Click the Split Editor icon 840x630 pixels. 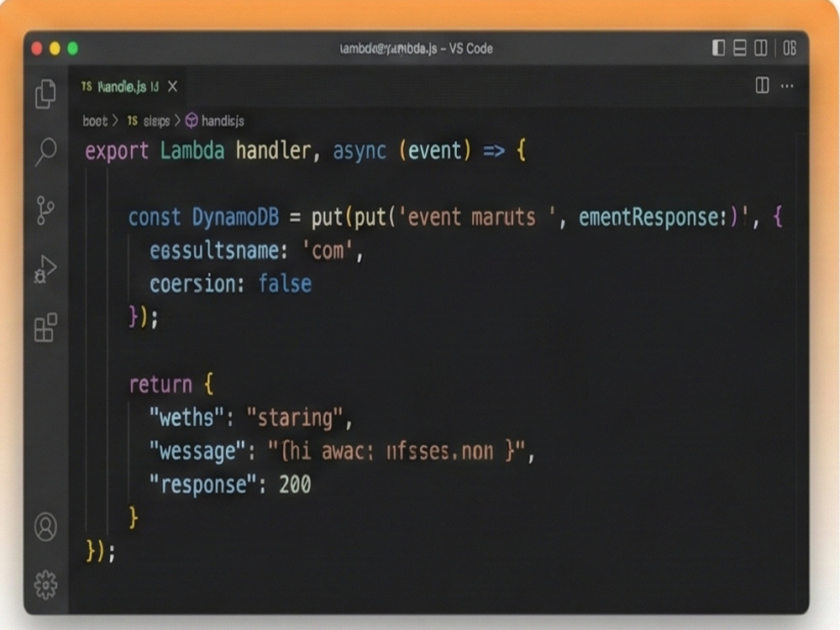click(x=764, y=87)
